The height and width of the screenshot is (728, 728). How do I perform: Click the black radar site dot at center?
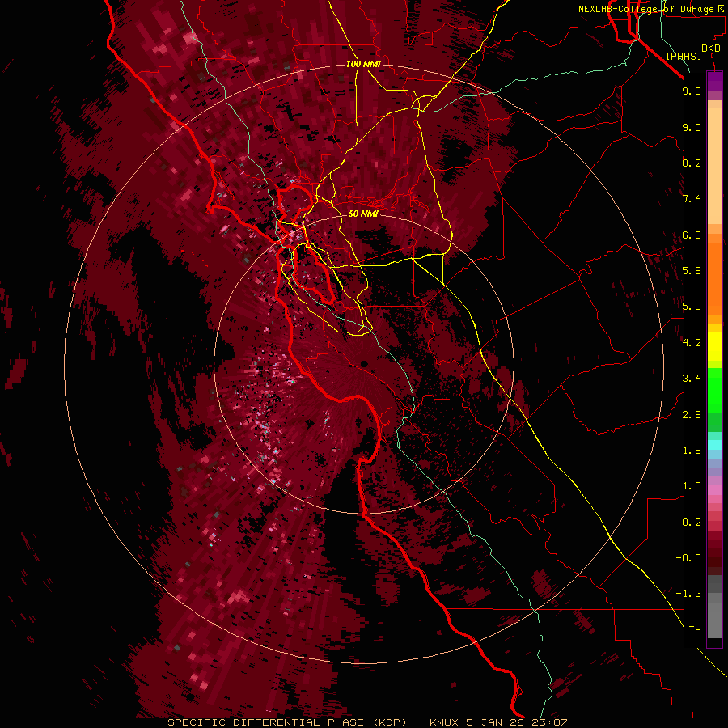point(364,363)
